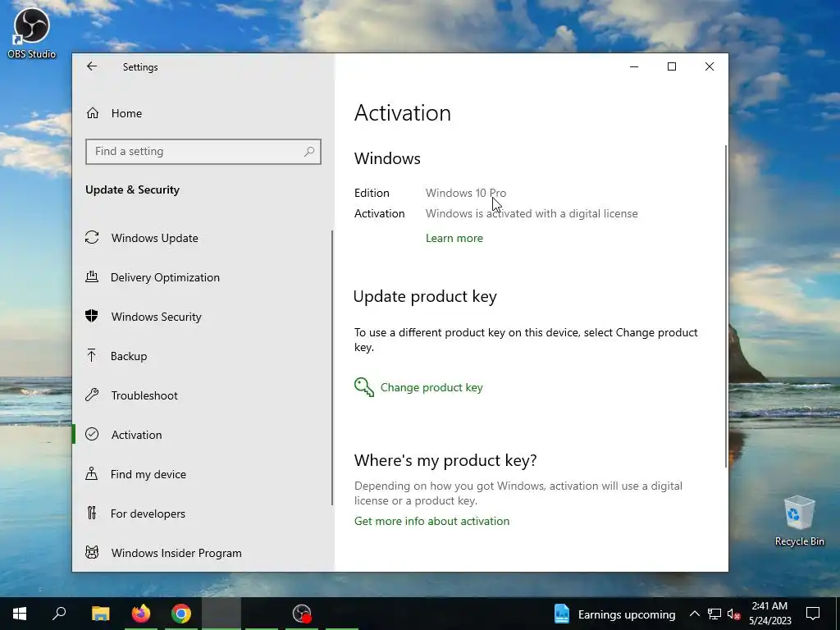Click the 'Update & Security' sidebar heading
Viewport: 840px width, 630px height.
pos(132,189)
